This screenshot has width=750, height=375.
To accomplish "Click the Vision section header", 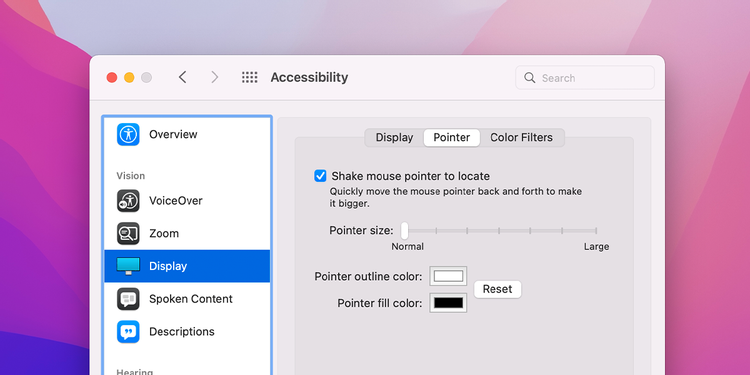I will point(131,176).
